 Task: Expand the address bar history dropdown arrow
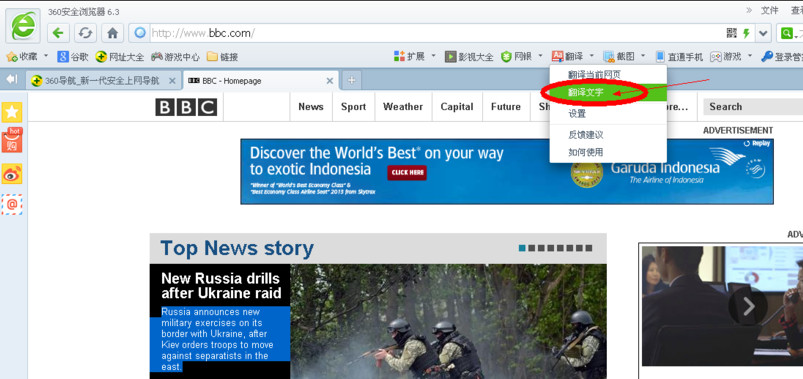coord(763,33)
